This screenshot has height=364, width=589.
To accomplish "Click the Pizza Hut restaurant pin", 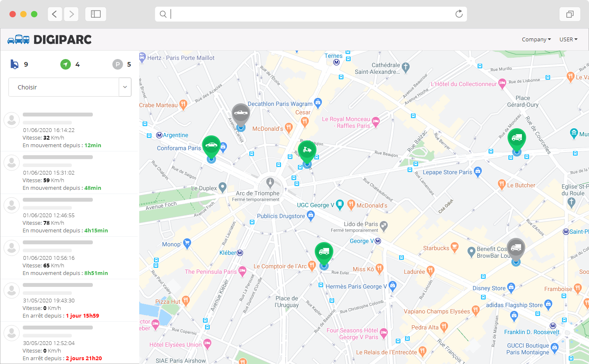I will 186,301.
